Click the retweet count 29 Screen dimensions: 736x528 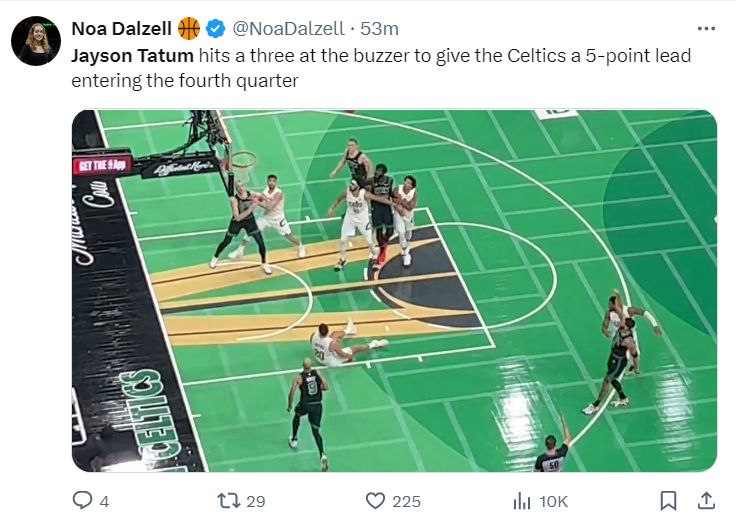coord(255,501)
